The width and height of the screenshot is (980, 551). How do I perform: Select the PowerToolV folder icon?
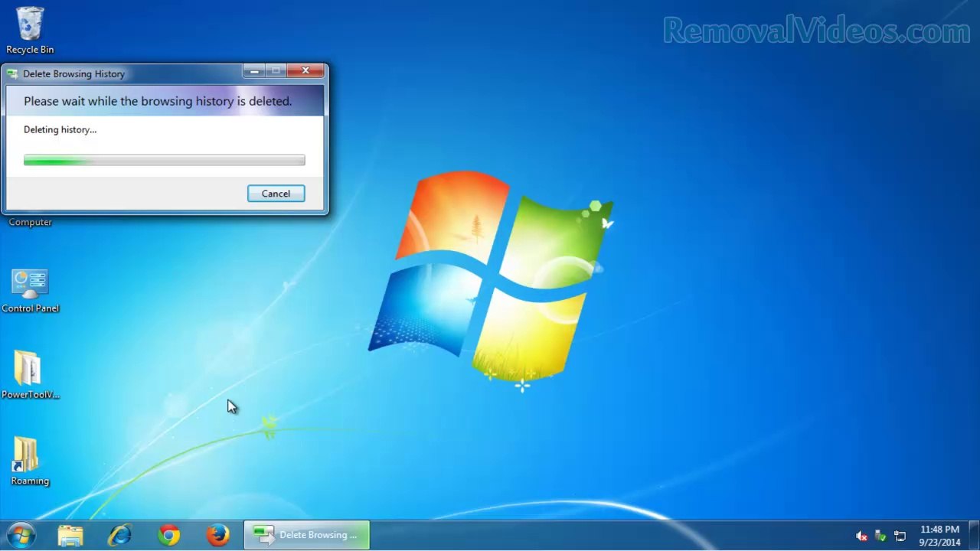coord(30,375)
